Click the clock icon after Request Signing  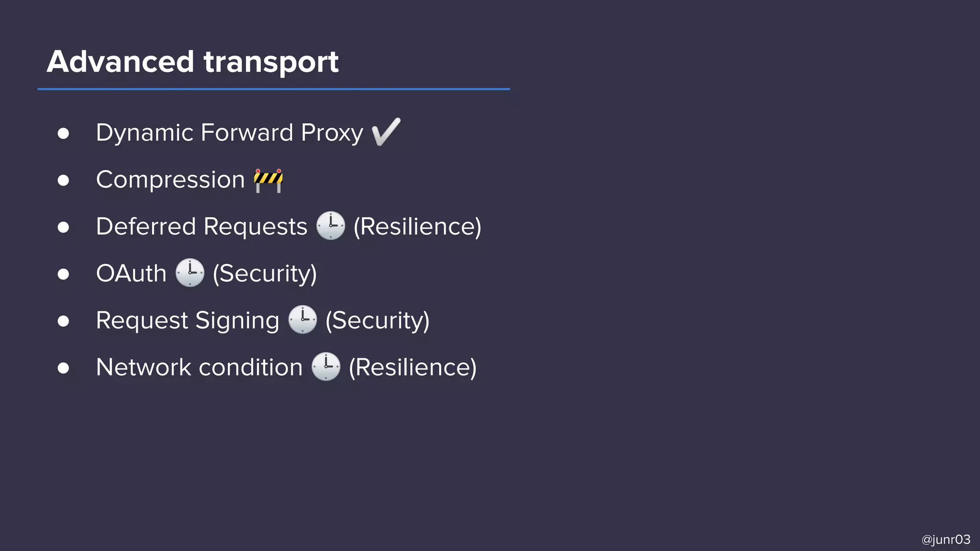pyautogui.click(x=302, y=320)
